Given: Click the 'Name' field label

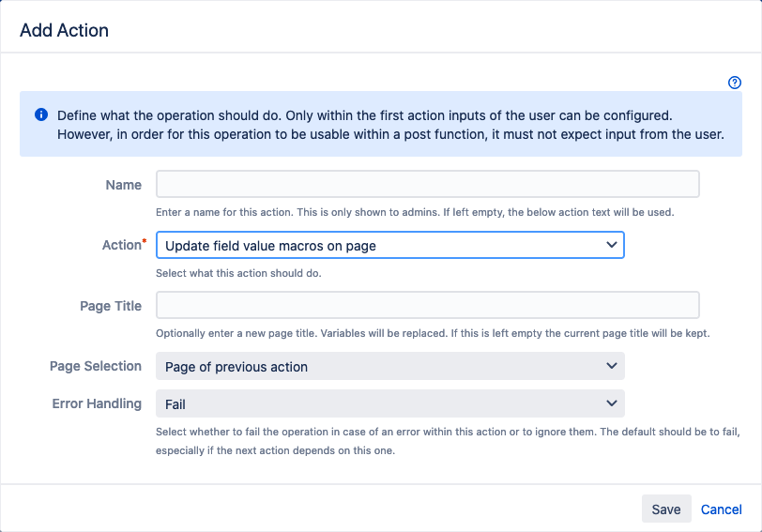Looking at the screenshot, I should [124, 185].
